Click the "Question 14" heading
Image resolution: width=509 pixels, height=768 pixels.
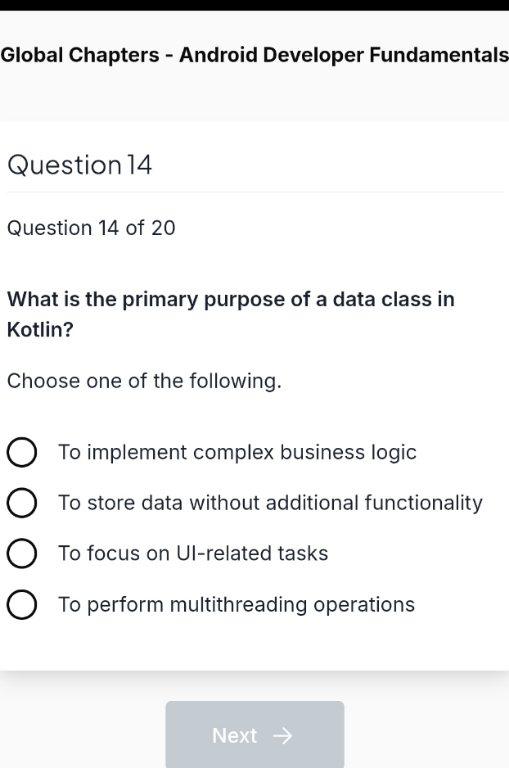(79, 165)
